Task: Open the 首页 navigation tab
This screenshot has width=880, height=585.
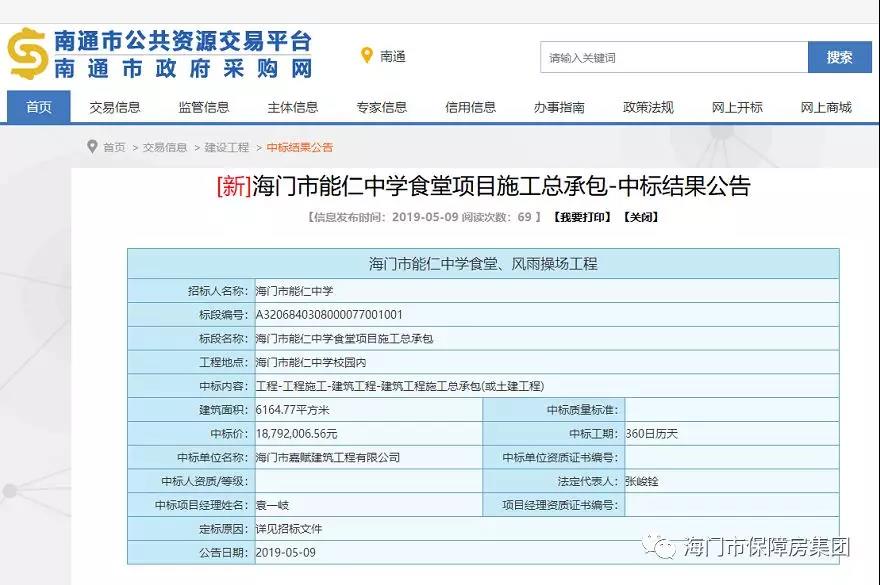Action: 39,108
